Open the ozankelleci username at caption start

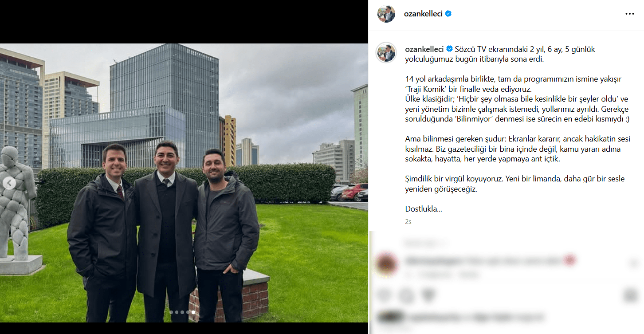(424, 49)
